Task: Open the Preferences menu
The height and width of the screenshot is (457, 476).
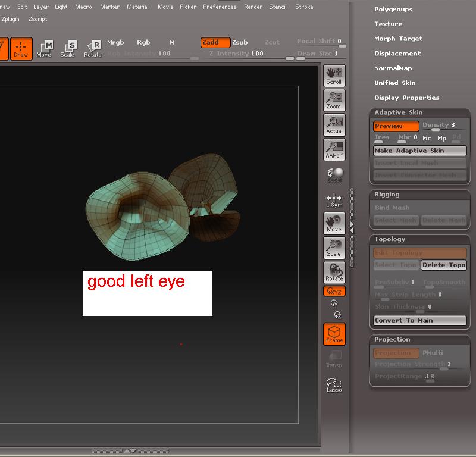Action: pos(220,7)
